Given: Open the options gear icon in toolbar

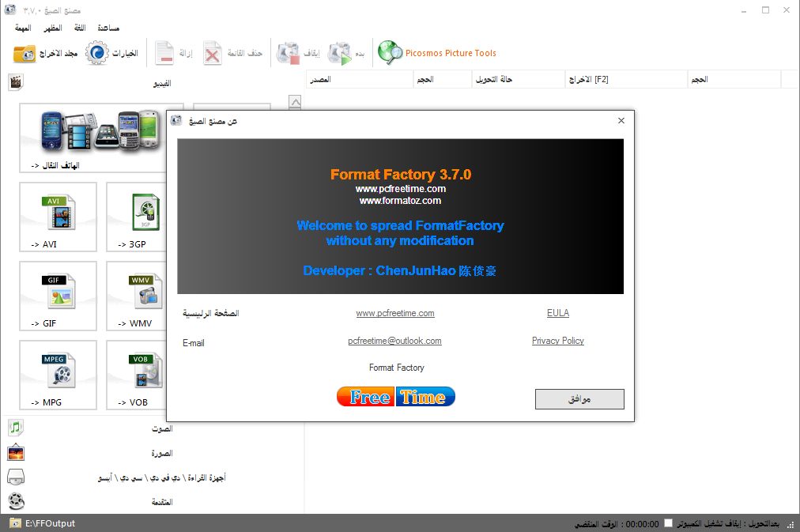Looking at the screenshot, I should (97, 52).
